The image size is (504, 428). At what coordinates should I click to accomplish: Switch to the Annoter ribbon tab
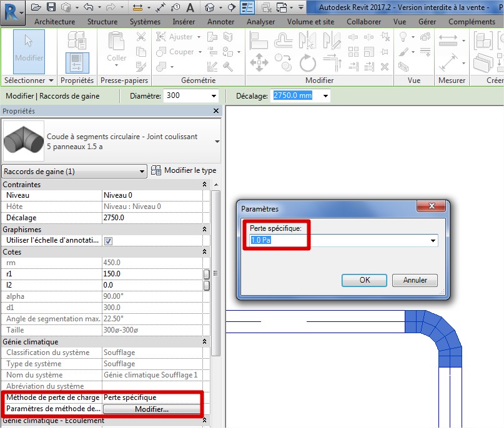pos(220,21)
